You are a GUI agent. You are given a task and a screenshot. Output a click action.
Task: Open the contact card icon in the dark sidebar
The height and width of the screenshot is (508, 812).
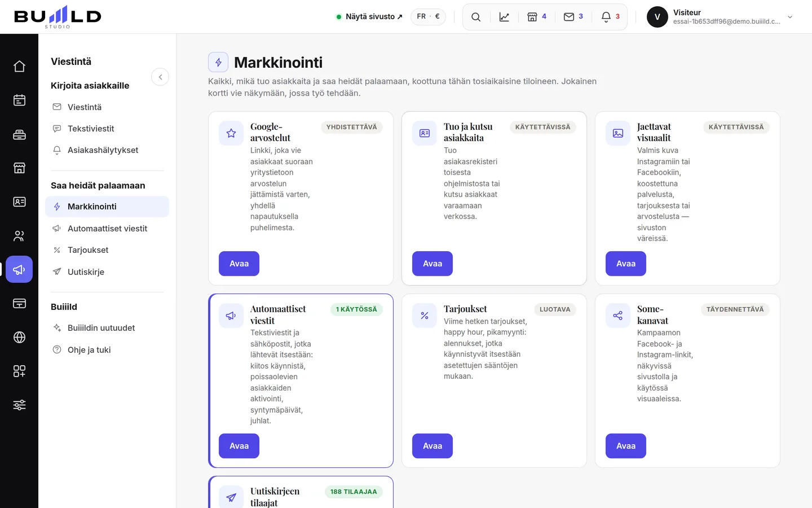(19, 202)
